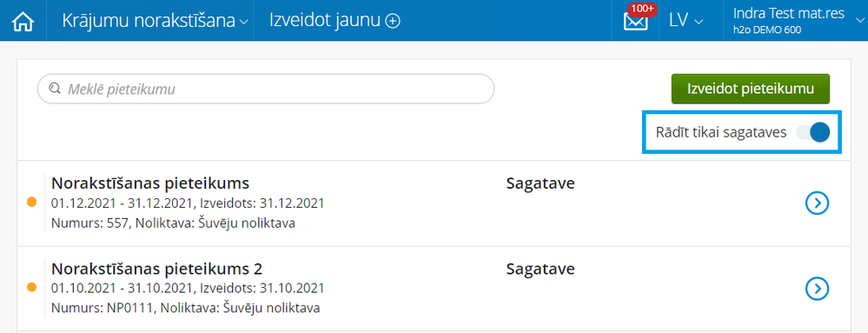Open the LV language dropdown
Image resolution: width=868 pixels, height=333 pixels.
[x=686, y=21]
